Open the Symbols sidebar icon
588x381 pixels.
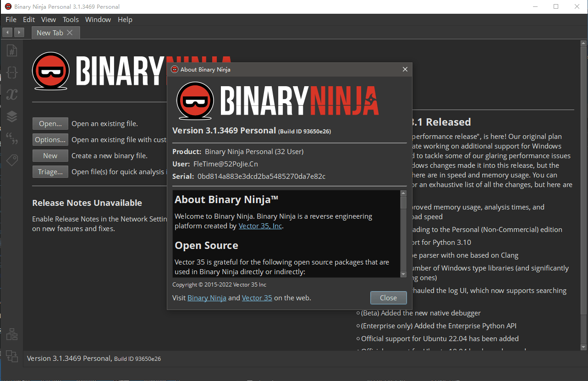pyautogui.click(x=12, y=50)
